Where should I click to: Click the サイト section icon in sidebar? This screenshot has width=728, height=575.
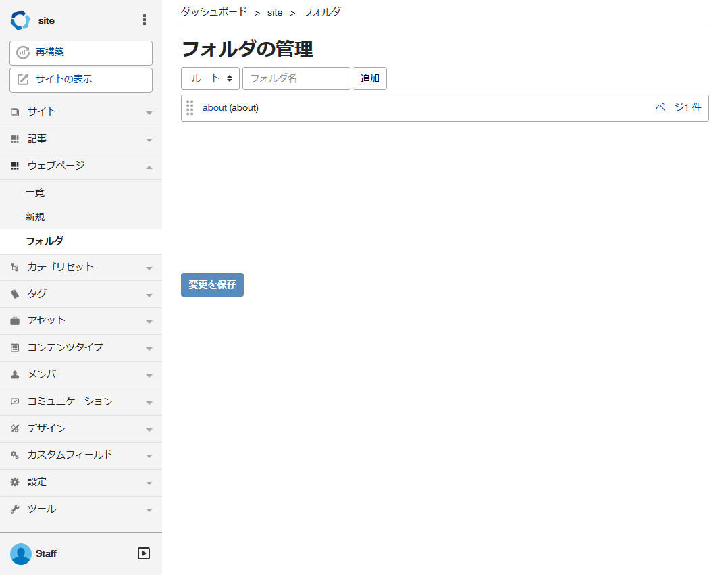15,112
